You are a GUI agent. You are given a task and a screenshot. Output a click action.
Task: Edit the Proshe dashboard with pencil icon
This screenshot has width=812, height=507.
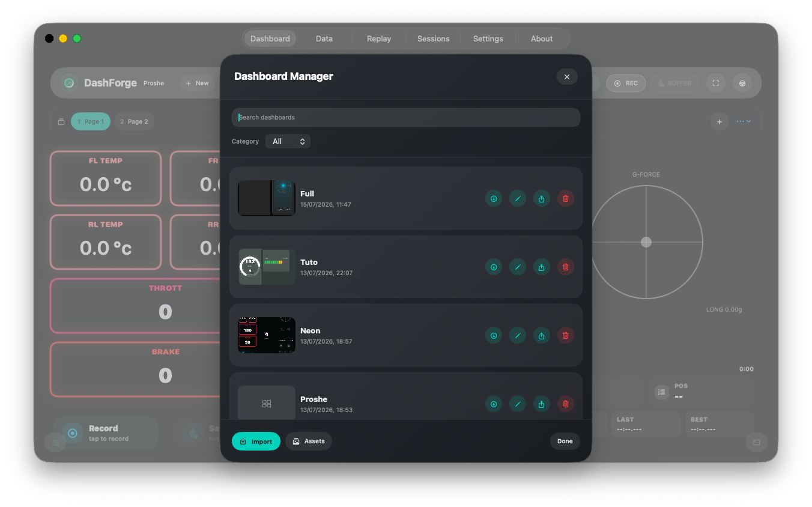coord(518,404)
